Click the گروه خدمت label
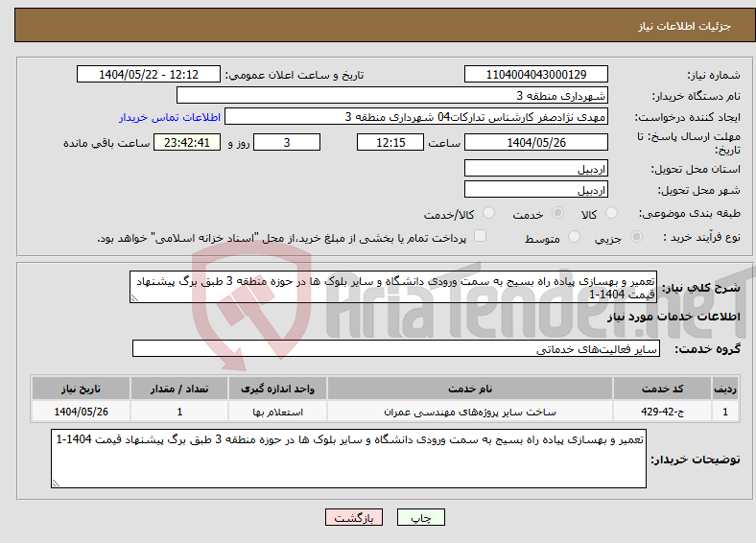Image resolution: width=756 pixels, height=543 pixels. coord(707,349)
